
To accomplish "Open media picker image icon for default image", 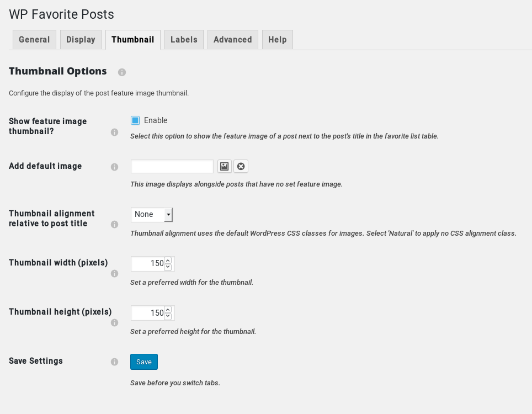I will coord(224,166).
